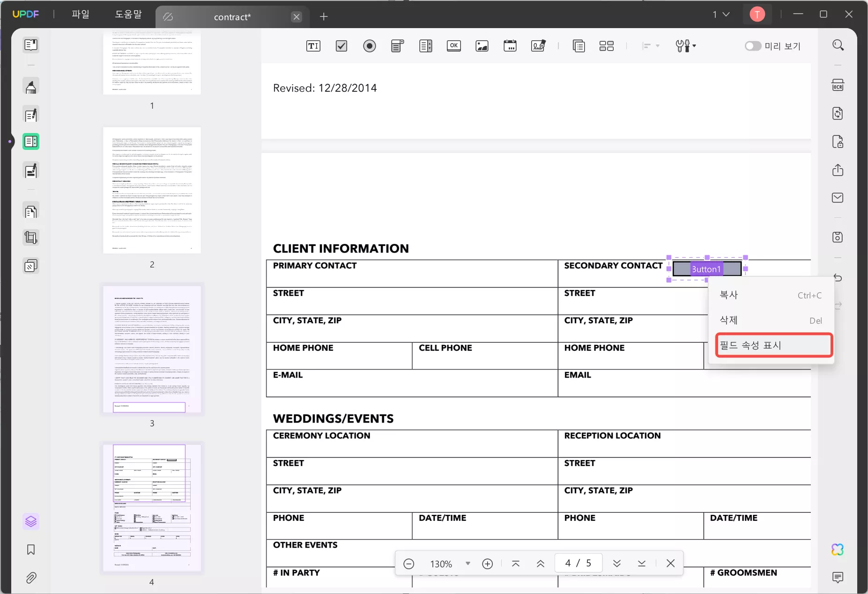Open the Page Tools watermark icon
868x594 pixels.
(x=31, y=266)
